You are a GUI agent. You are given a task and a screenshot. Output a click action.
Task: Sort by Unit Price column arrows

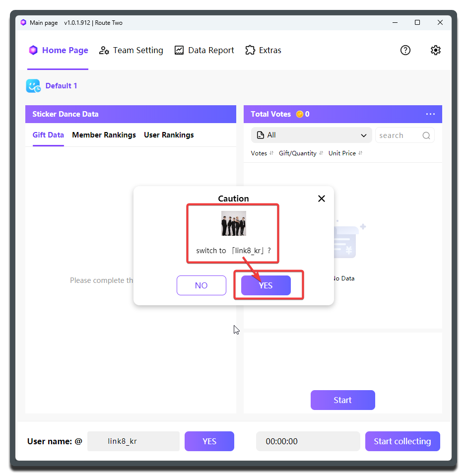[360, 153]
